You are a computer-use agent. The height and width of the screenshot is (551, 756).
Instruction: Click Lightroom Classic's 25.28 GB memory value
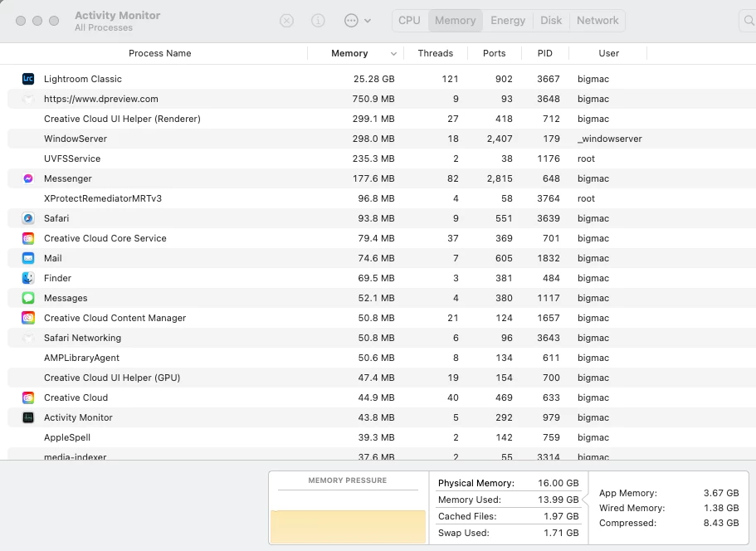pos(374,79)
